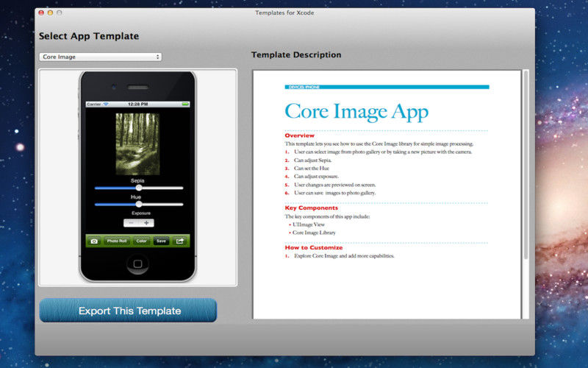Viewport: 588px width, 368px height.
Task: Tap the Photo Roll button in phone preview
Action: tap(117, 241)
